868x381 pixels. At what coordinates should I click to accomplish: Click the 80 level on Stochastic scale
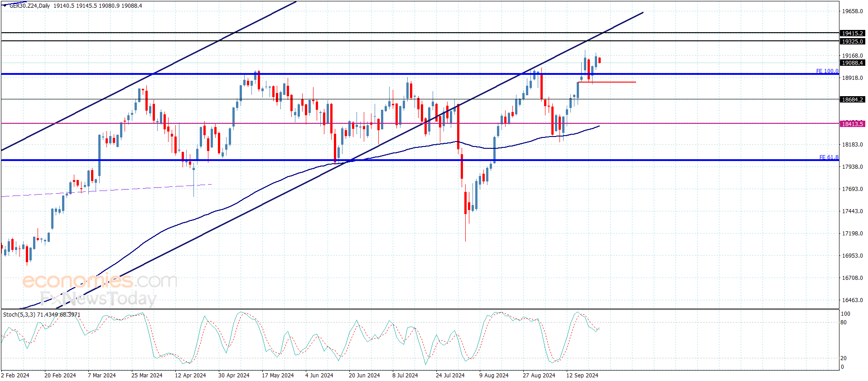[844, 322]
